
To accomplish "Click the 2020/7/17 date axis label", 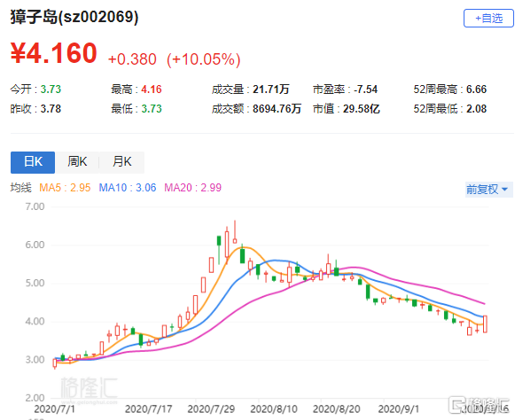I will [x=148, y=409].
